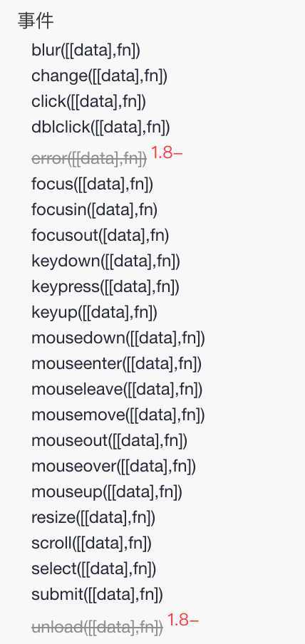Open mouseover([[data],fn]) entry
This screenshot has width=305, height=644.
(114, 466)
